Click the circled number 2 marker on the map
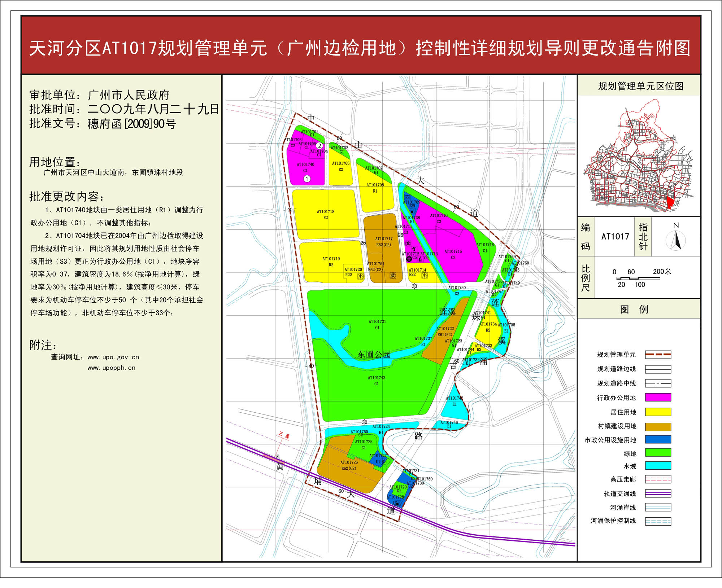 click(319, 146)
